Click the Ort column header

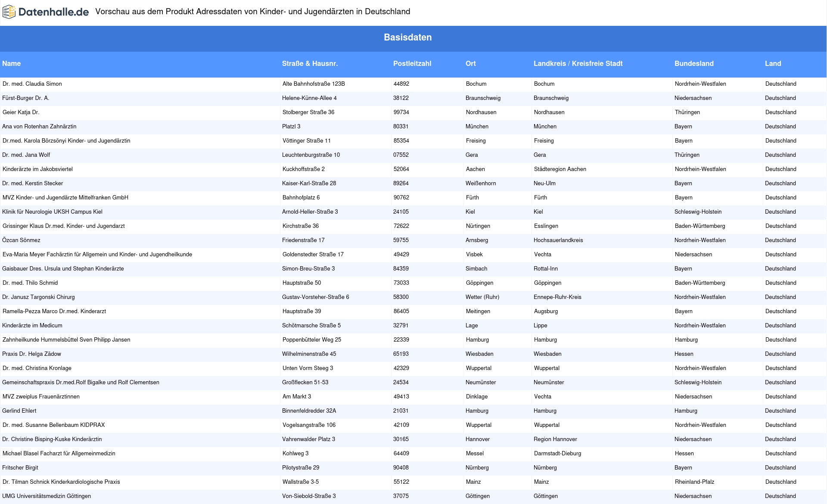point(470,64)
